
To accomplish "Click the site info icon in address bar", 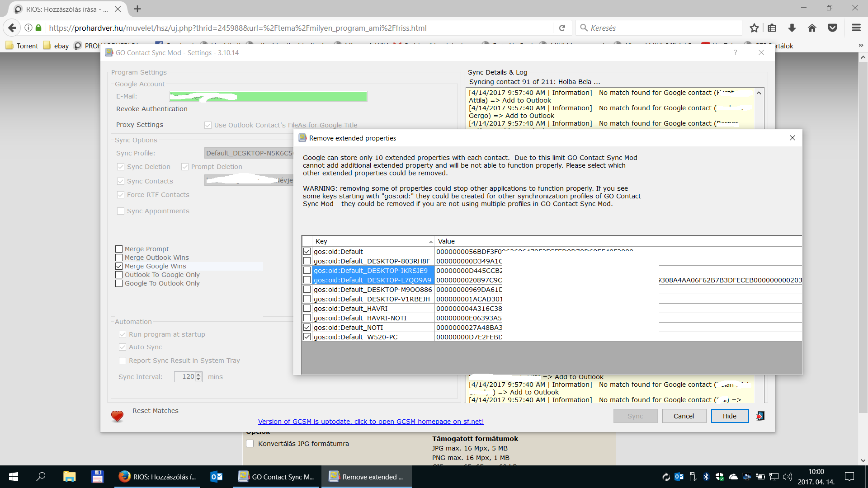I will (28, 28).
